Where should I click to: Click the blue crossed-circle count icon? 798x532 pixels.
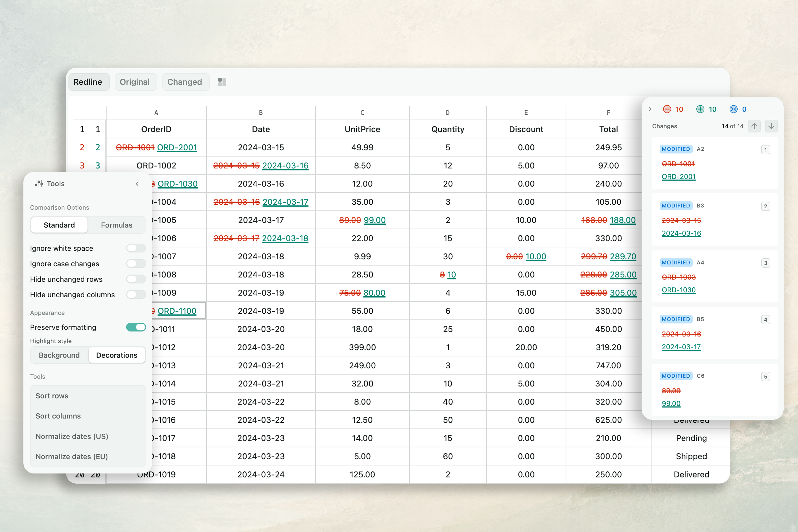click(x=733, y=109)
